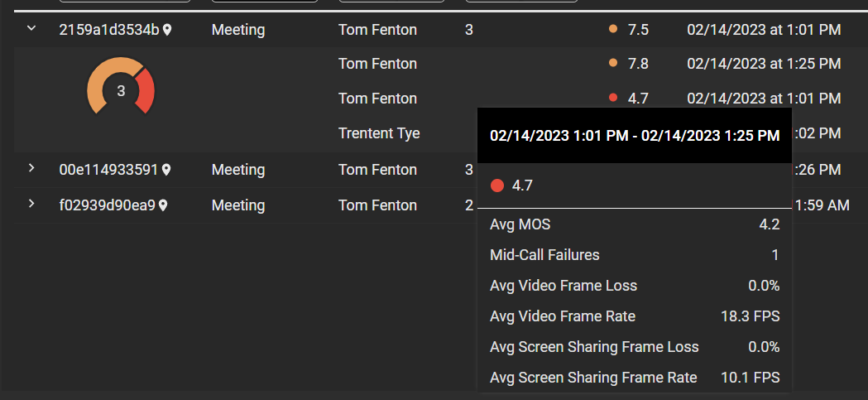Expand the f02939d90ea9 meeting row
The height and width of the screenshot is (400, 868).
pos(31,205)
